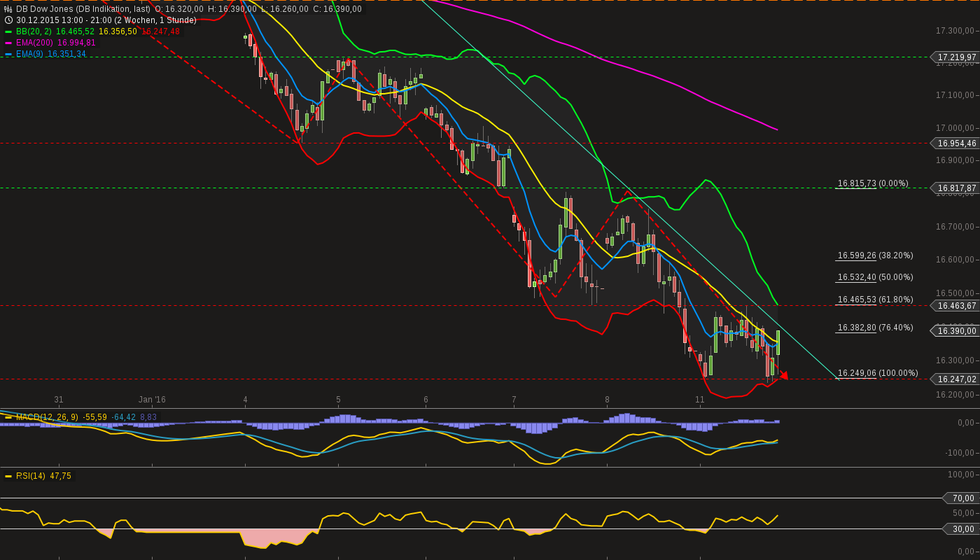Click the EMA(200) value 16.994,81
Screen dimensions: 980x560
pos(77,43)
